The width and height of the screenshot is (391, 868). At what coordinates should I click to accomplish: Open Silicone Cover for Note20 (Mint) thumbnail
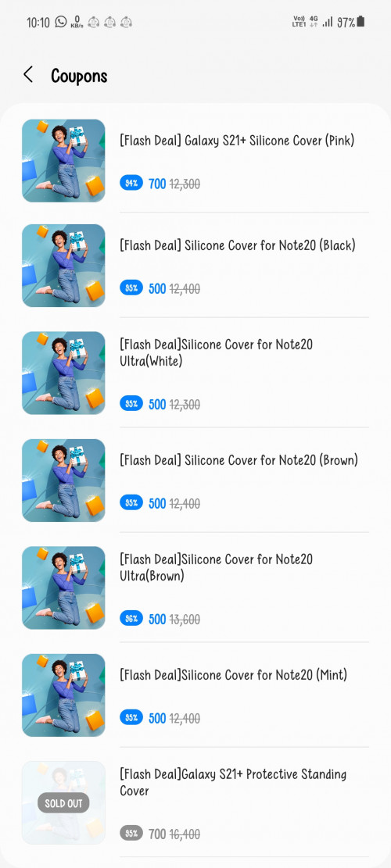(63, 695)
